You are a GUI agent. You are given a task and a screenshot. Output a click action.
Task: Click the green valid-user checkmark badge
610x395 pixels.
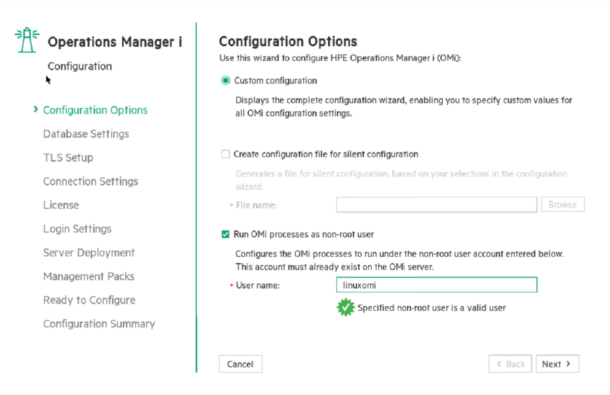point(345,307)
